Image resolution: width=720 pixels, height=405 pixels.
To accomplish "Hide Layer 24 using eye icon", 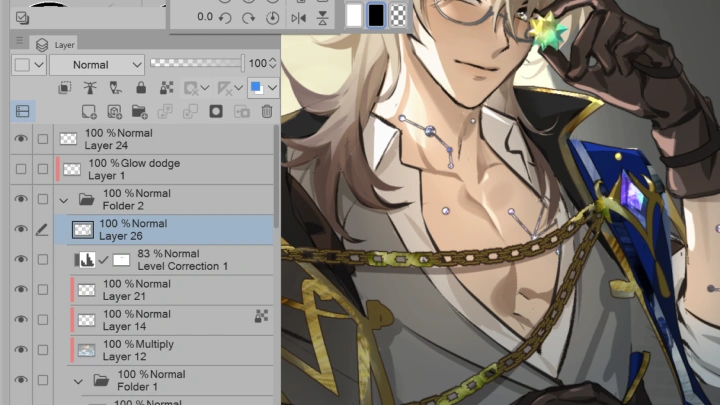I will pyautogui.click(x=20, y=139).
